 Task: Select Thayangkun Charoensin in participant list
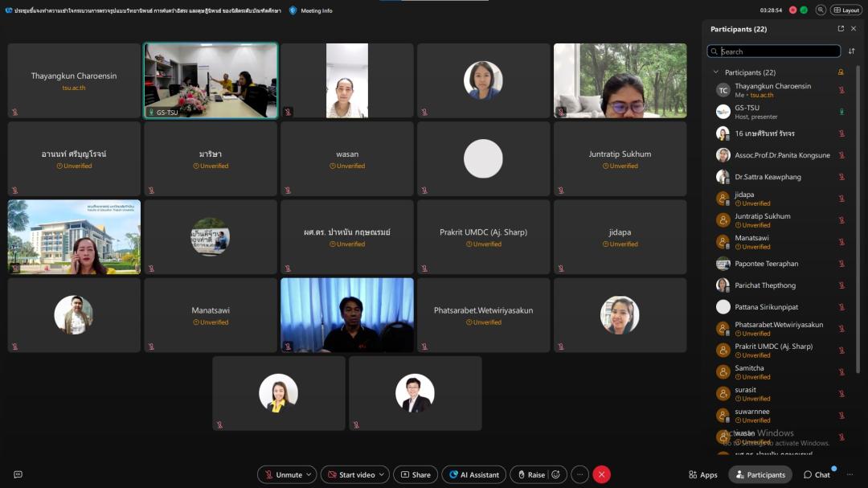click(x=780, y=90)
